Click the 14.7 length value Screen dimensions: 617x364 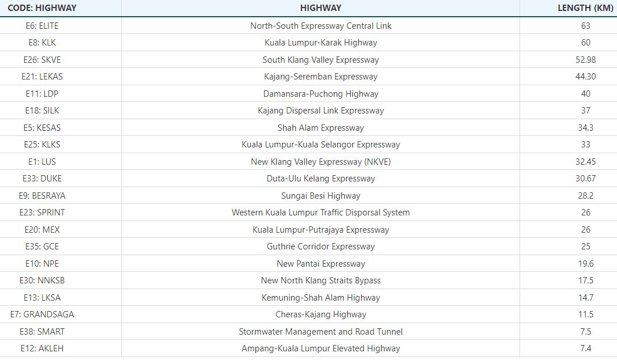point(585,298)
